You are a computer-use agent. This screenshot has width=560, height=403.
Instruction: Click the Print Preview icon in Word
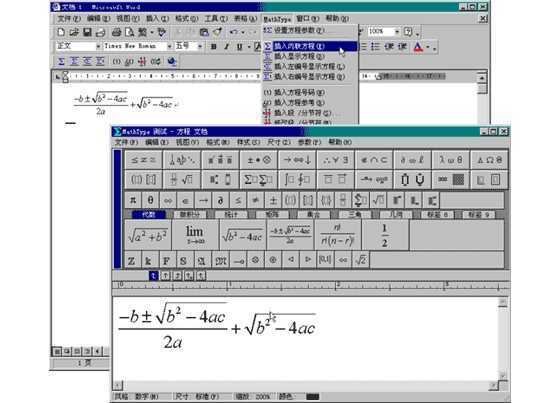coord(129,33)
